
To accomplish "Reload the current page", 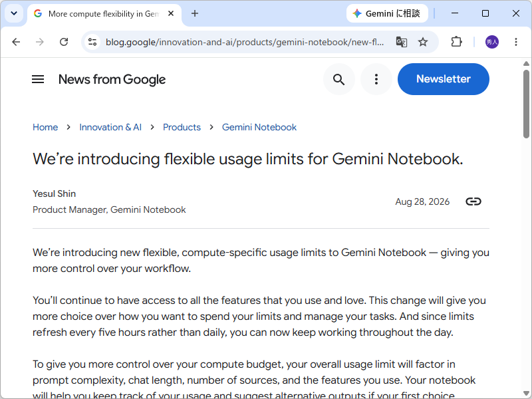I will [x=64, y=42].
